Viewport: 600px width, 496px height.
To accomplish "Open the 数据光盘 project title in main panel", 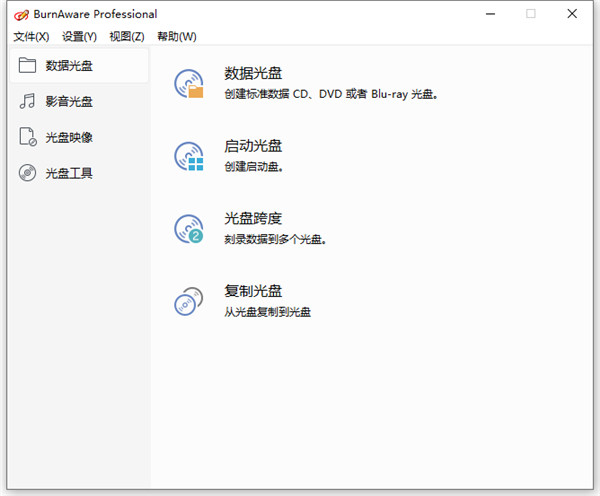I will [253, 73].
